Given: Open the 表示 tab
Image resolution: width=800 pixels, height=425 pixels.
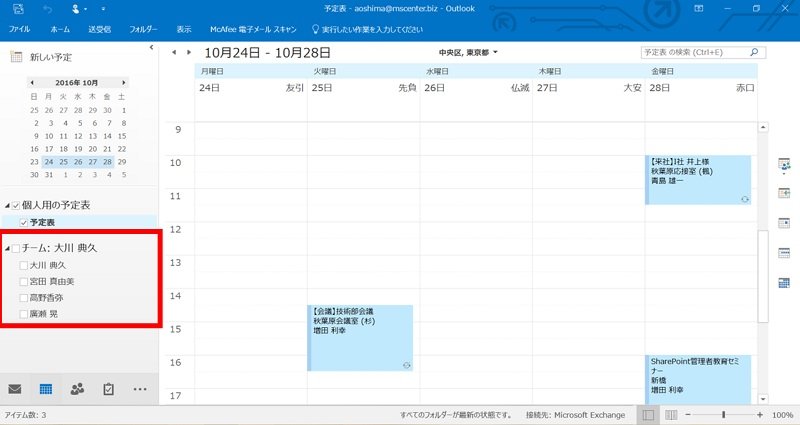Looking at the screenshot, I should (184, 29).
